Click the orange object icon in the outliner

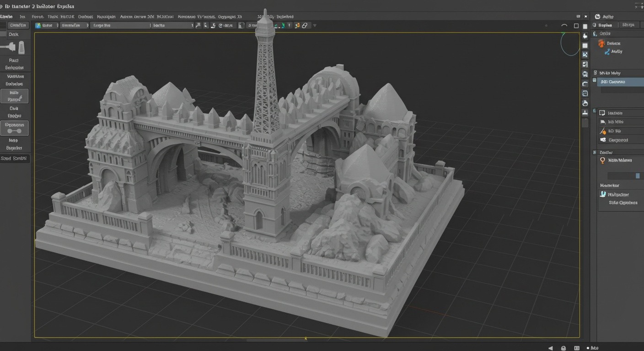(x=601, y=43)
